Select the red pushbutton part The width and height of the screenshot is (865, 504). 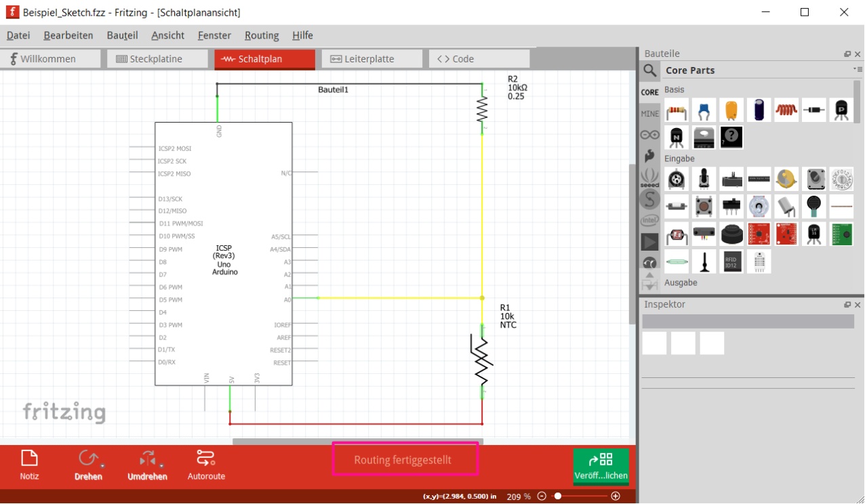[704, 206]
